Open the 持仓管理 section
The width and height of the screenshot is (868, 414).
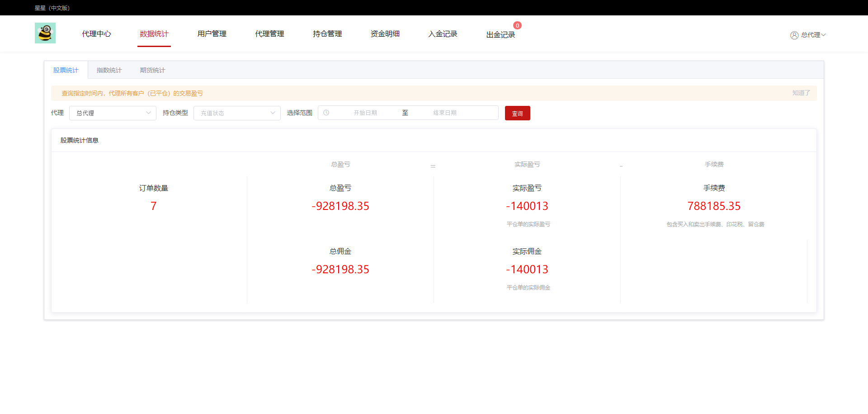pyautogui.click(x=327, y=33)
